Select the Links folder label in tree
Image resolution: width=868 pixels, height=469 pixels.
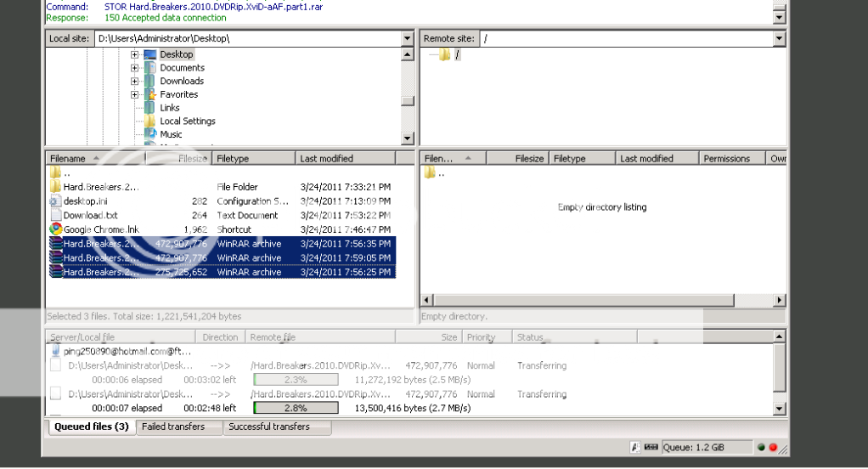click(x=169, y=107)
